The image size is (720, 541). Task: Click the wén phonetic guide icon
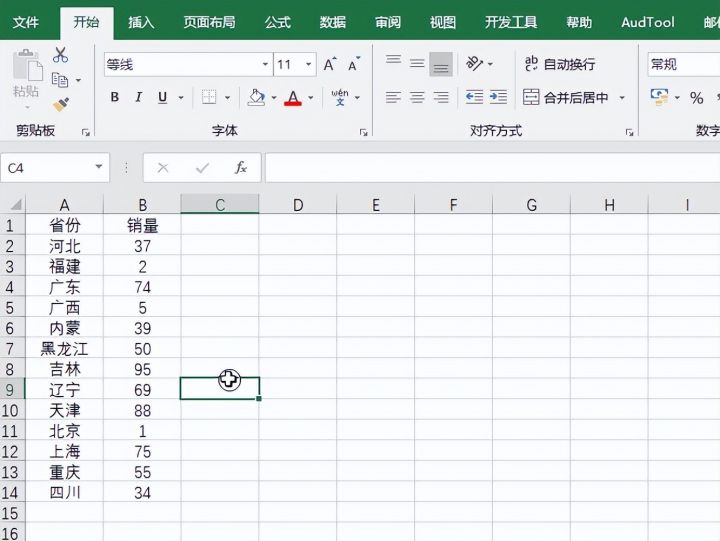340,97
